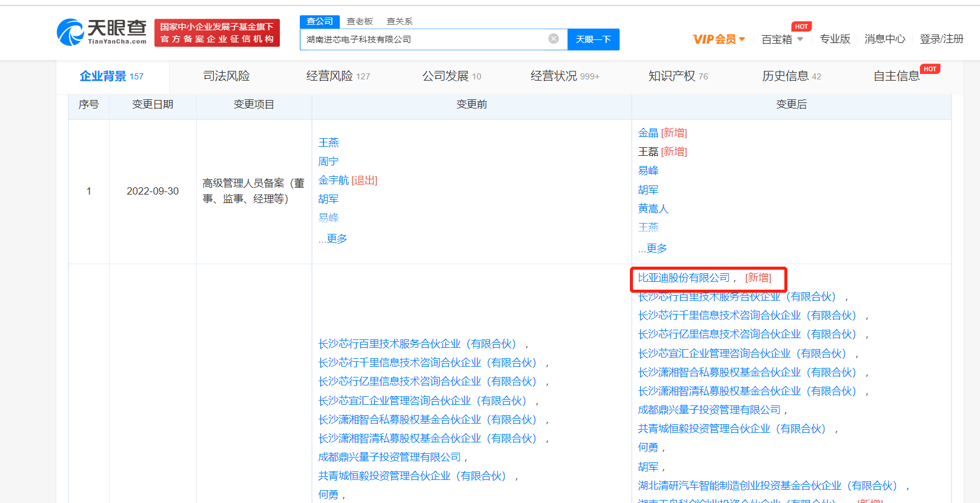Open 长沙芯行千里信息技术咨询 in 变更前 column
The image size is (980, 503).
(x=428, y=362)
